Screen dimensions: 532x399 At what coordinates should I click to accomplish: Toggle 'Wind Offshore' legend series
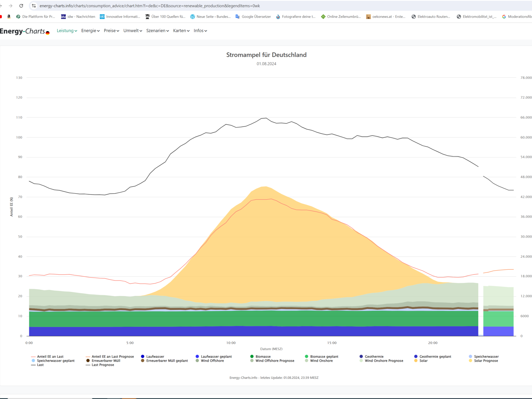(210, 361)
